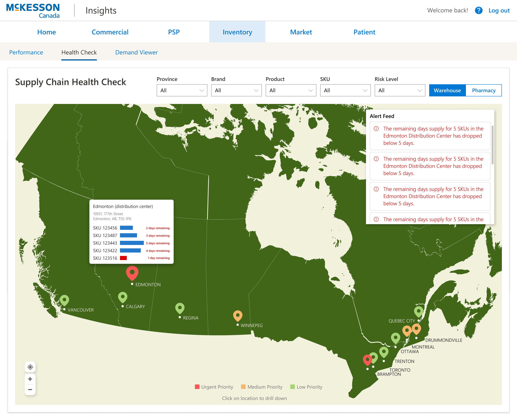
Task: Open the Market navigation section
Action: pyautogui.click(x=301, y=32)
